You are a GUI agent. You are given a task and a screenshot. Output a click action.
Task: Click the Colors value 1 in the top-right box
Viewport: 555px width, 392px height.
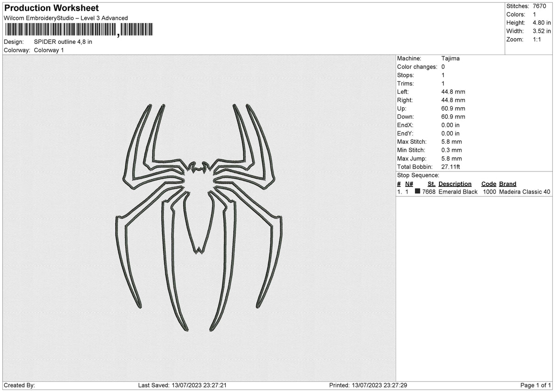[535, 14]
